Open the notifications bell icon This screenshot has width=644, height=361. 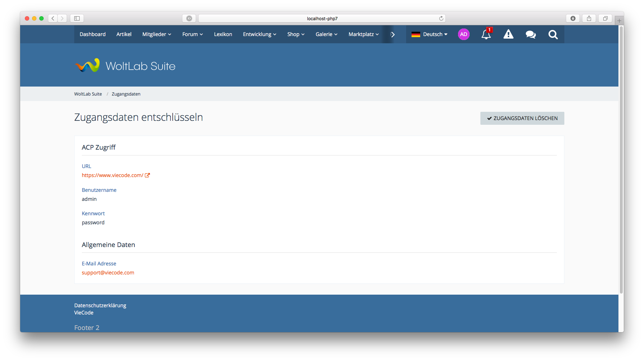point(486,35)
